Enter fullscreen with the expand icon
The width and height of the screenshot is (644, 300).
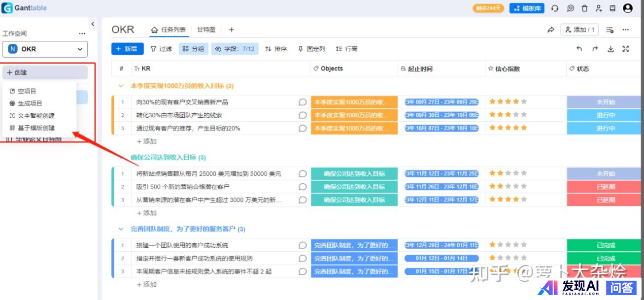626,49
